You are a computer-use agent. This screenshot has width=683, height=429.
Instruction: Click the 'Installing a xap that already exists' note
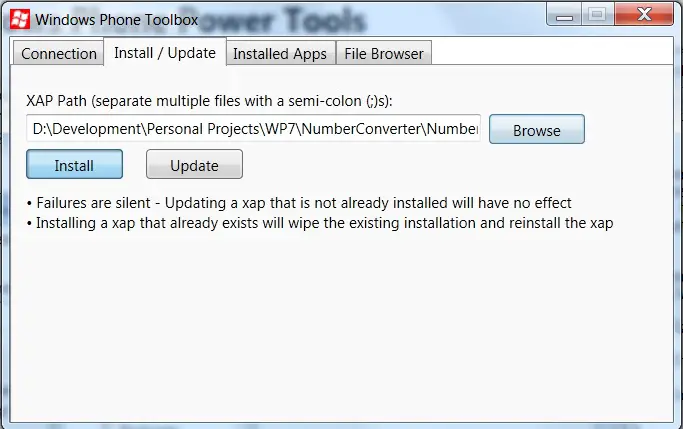[325, 223]
